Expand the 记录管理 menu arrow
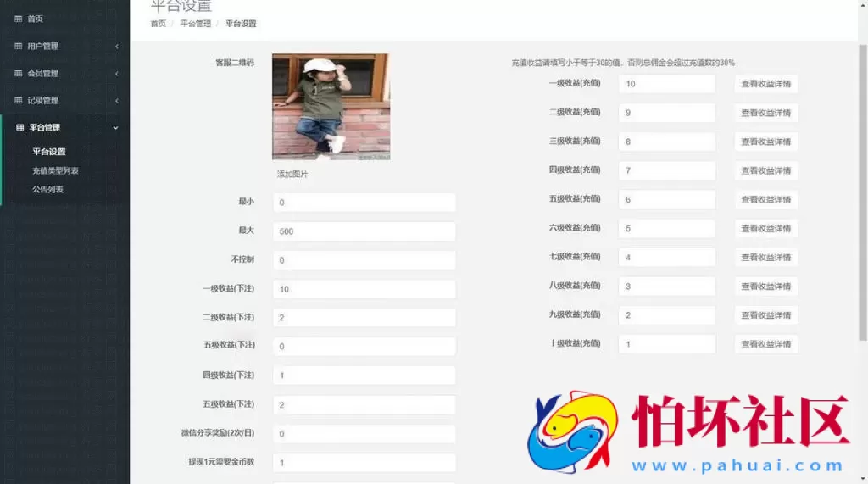The height and width of the screenshot is (484, 868). 117,101
